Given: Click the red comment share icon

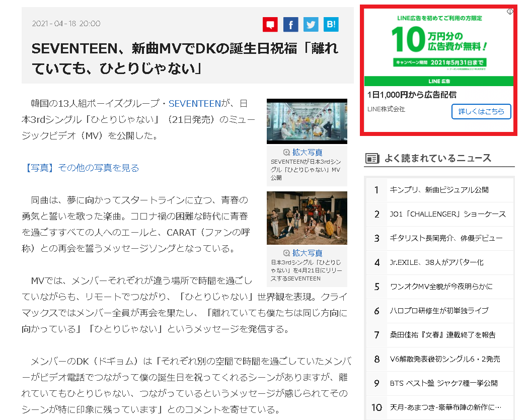Looking at the screenshot, I should pyautogui.click(x=270, y=24).
